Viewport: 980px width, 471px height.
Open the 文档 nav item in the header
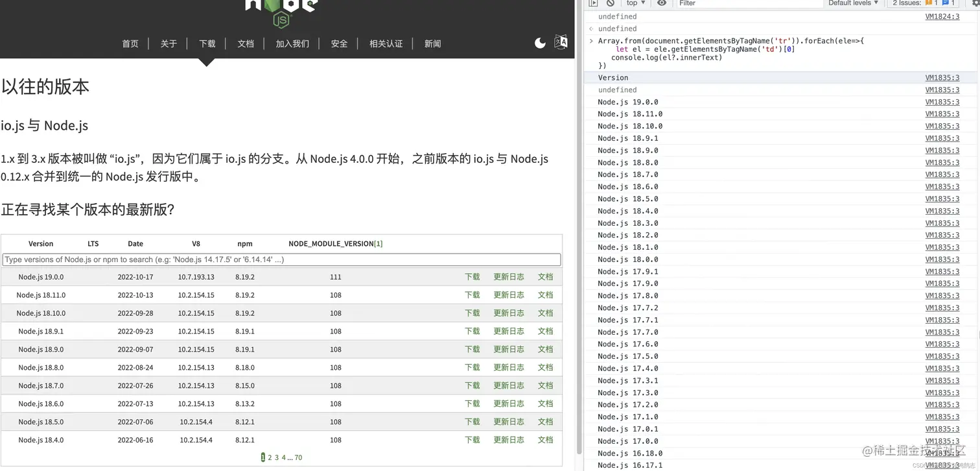246,43
